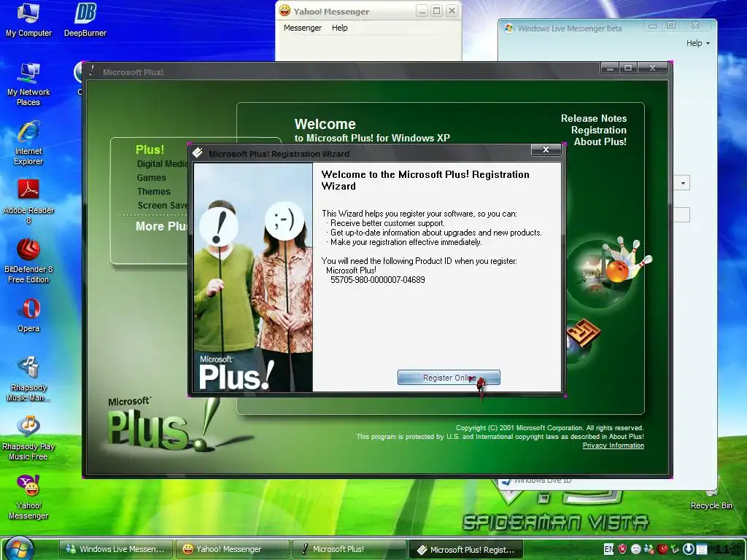Click the EN language bar indicator
747x560 pixels.
click(x=608, y=549)
